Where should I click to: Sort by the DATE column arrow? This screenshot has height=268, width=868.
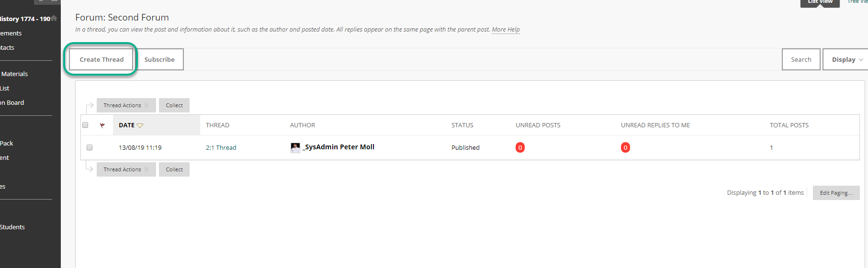tap(140, 125)
